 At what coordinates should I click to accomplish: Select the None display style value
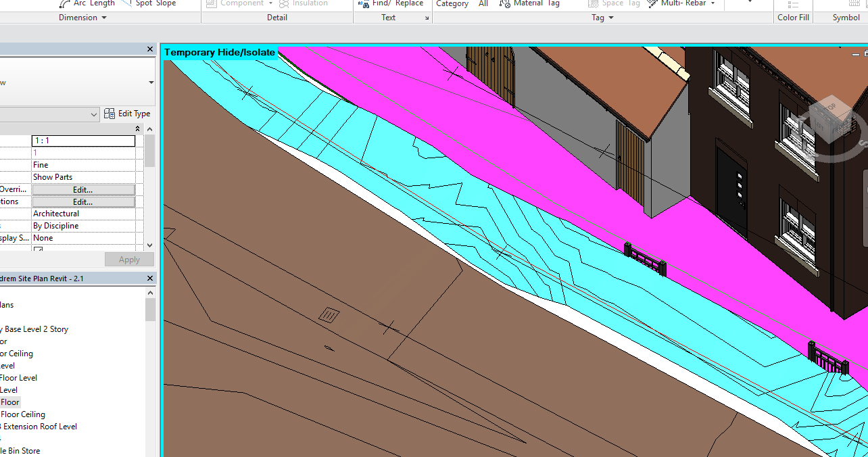(x=83, y=238)
